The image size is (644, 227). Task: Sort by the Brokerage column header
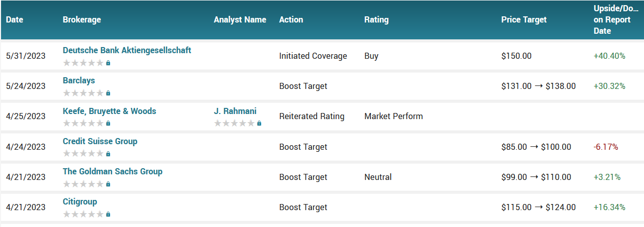(82, 20)
